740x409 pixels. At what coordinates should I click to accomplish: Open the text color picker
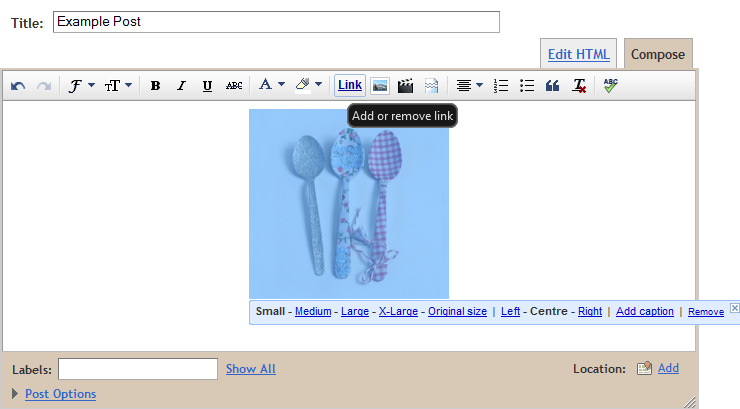(x=272, y=85)
